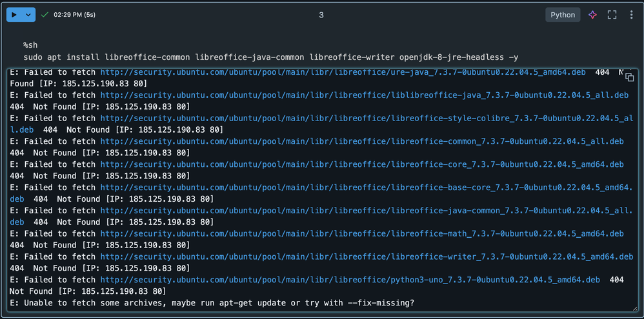This screenshot has height=319, width=644.
Task: Place the cursor on the %sh magic line
Action: 33,44
